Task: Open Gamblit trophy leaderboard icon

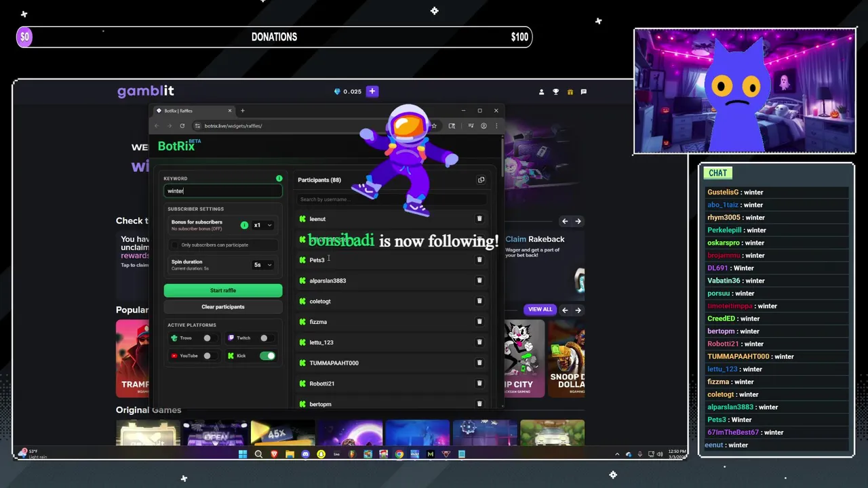Action: tap(556, 91)
